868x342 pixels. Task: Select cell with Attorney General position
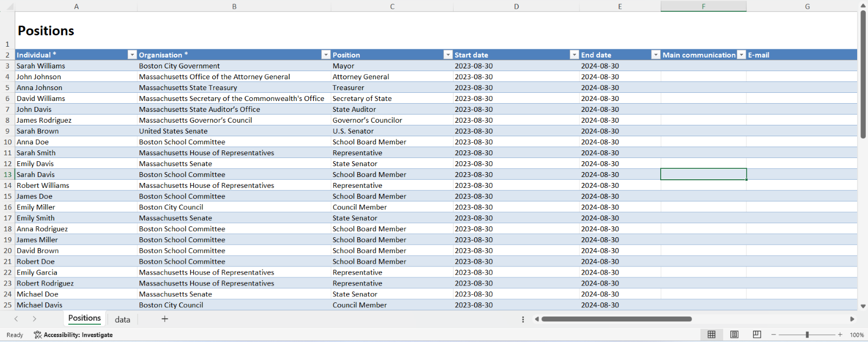pos(392,77)
